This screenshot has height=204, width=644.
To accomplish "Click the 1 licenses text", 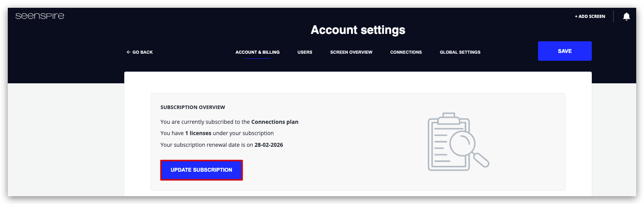I will (198, 133).
